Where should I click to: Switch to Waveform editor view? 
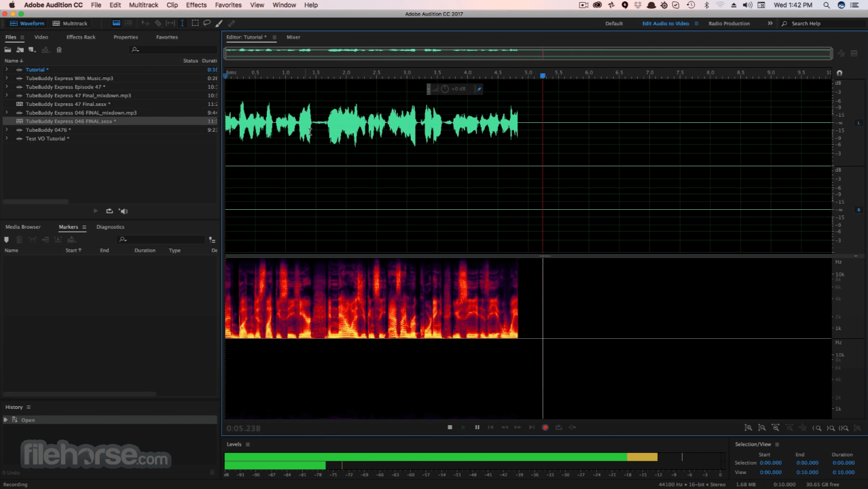(x=26, y=23)
